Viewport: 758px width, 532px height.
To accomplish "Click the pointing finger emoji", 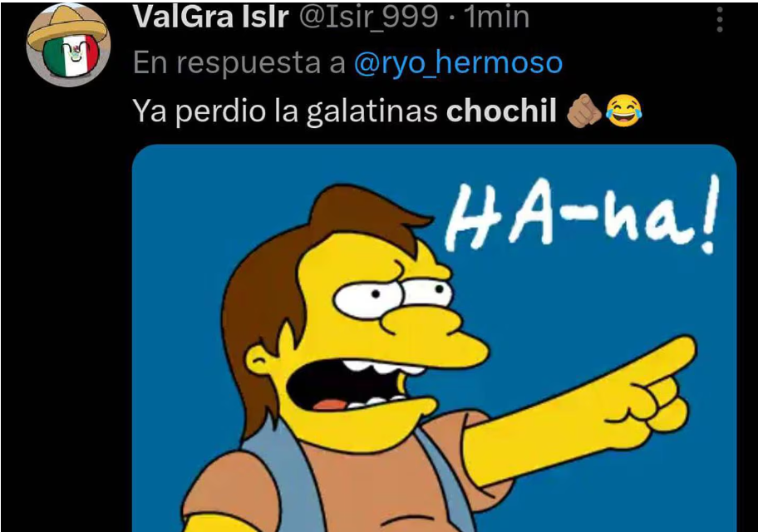I will 583,111.
